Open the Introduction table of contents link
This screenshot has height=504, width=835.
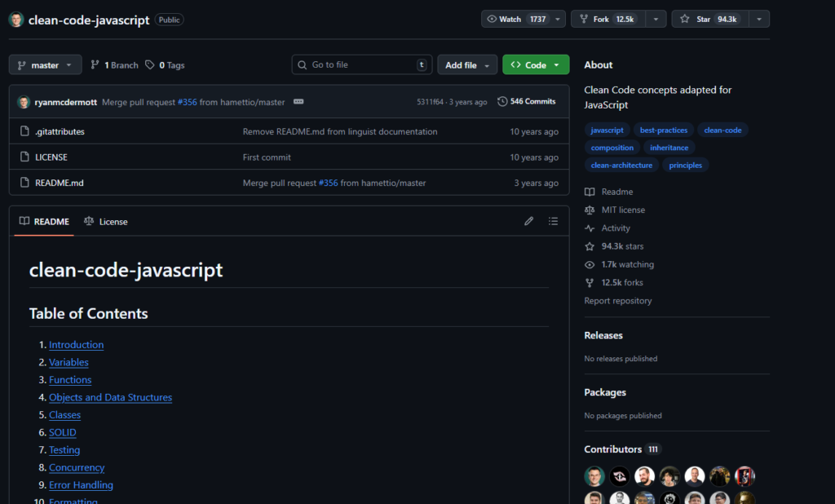coord(76,345)
